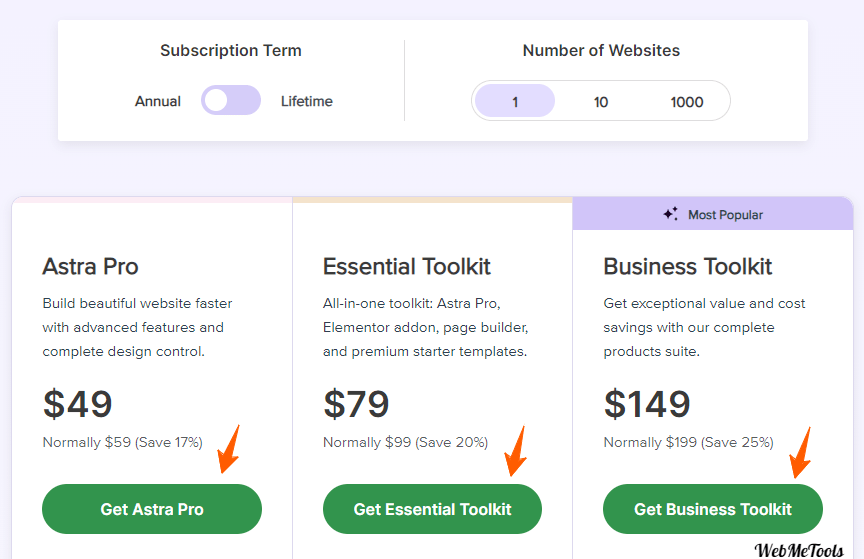Click the orange arrow above Get Business Toolkit
Image resolution: width=864 pixels, height=559 pixels.
coord(800,452)
